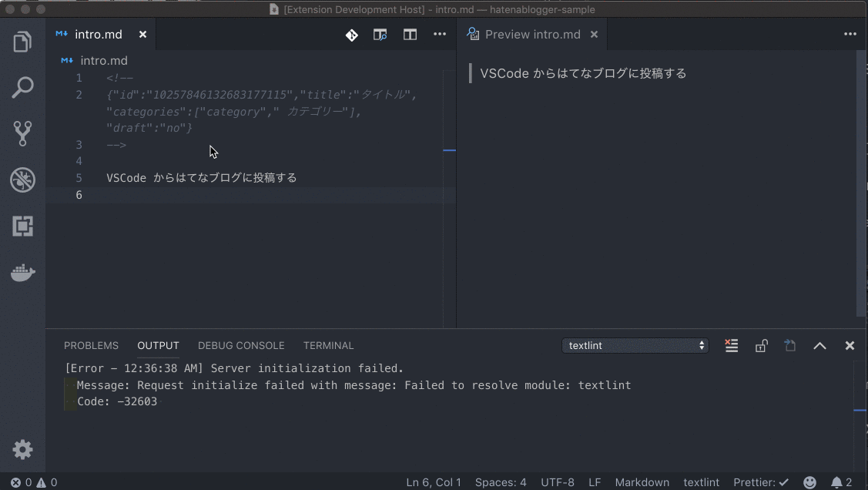Open notifications bell in status bar
The width and height of the screenshot is (868, 490).
[x=841, y=482]
